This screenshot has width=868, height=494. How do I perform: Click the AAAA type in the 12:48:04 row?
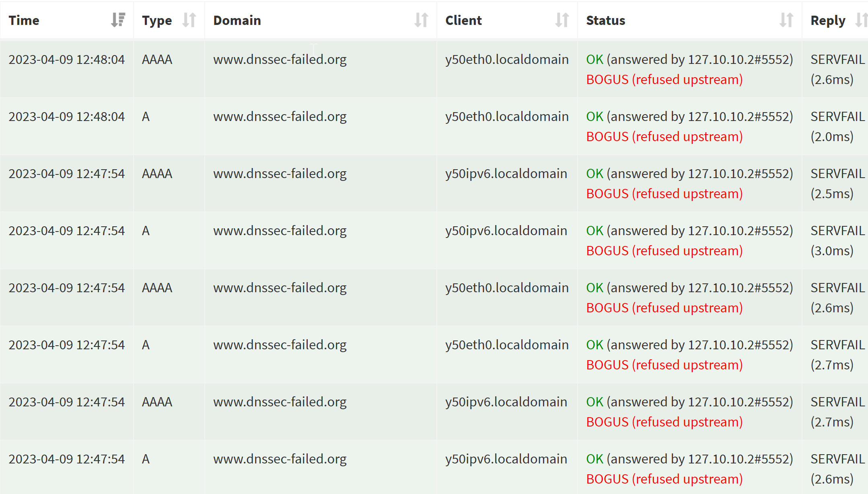[x=157, y=59]
